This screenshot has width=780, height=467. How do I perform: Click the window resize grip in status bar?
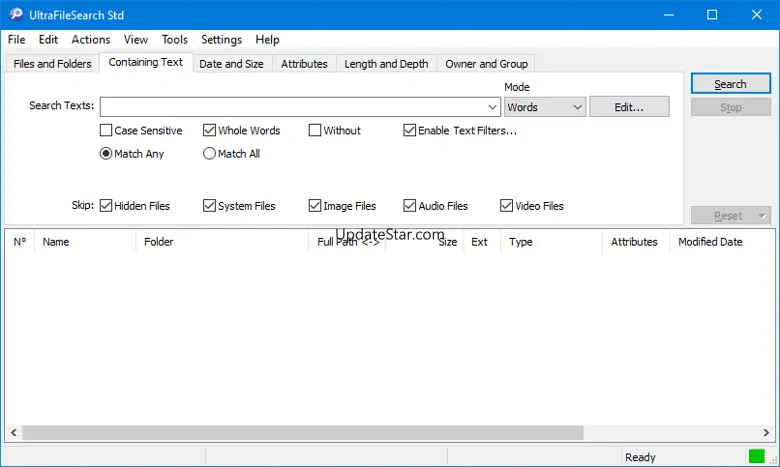pos(773,460)
